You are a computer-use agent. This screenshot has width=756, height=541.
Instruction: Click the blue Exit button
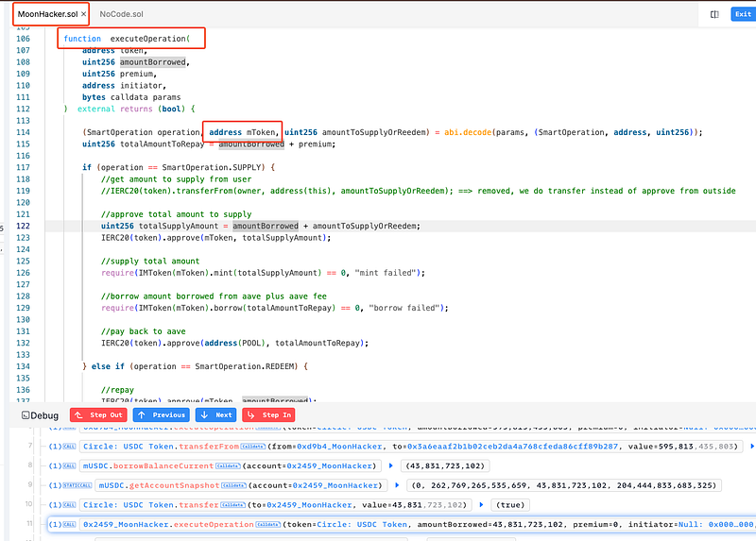pyautogui.click(x=743, y=14)
